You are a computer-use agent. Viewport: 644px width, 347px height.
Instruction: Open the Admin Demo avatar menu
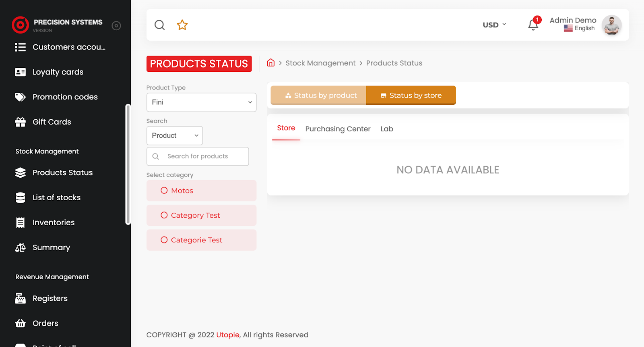(612, 25)
